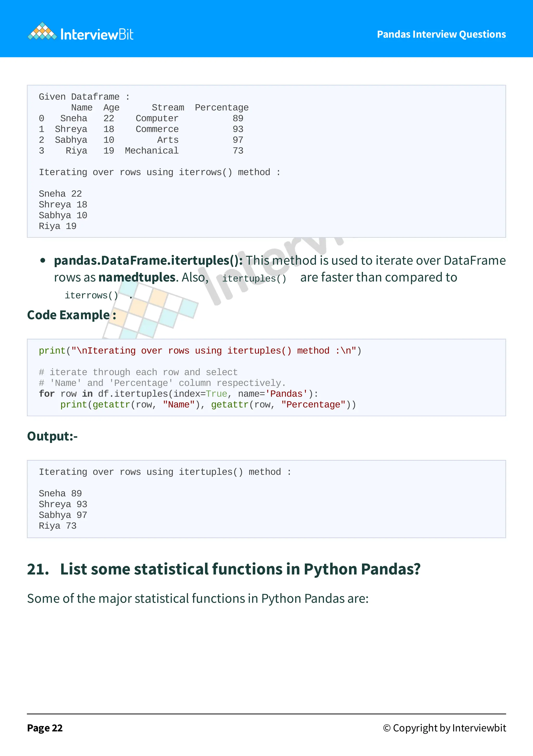The image size is (533, 756).
Task: Click the Stream column header in the dataframe
Action: click(x=168, y=108)
